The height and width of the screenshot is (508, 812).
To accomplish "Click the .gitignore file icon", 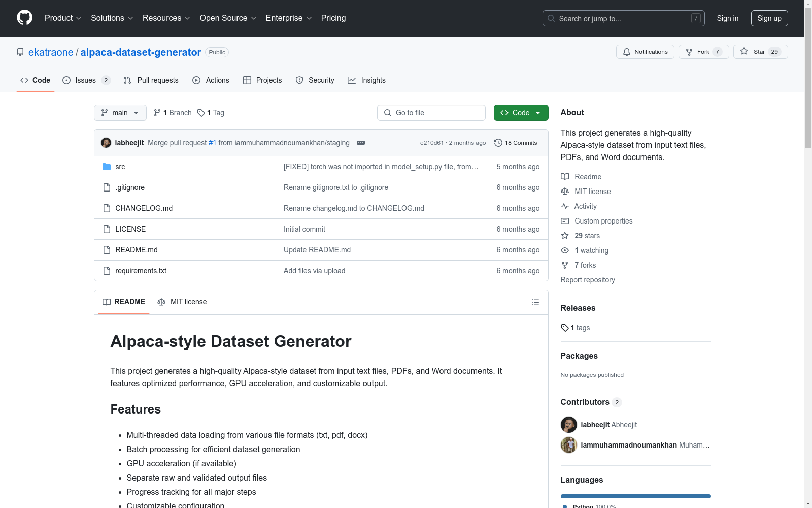I will tap(107, 187).
